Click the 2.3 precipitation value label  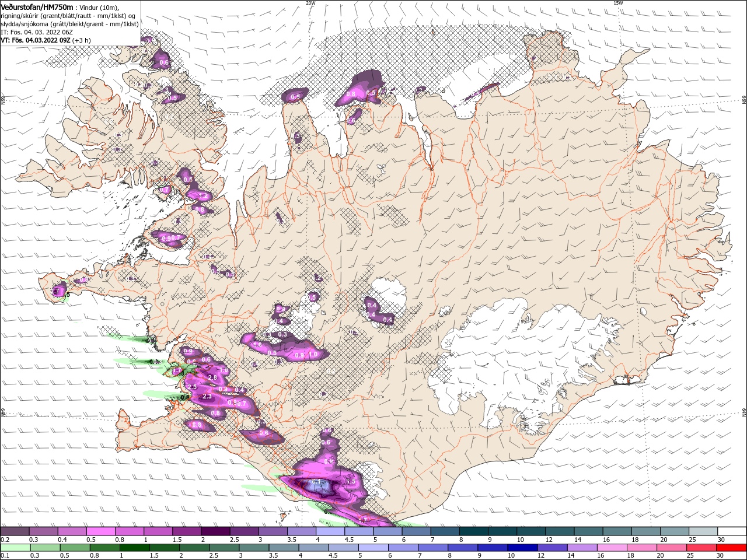pos(207,397)
